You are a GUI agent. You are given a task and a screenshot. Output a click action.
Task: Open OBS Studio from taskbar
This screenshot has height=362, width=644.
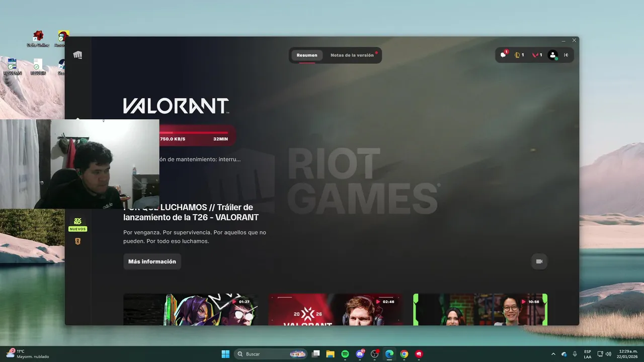tap(374, 354)
